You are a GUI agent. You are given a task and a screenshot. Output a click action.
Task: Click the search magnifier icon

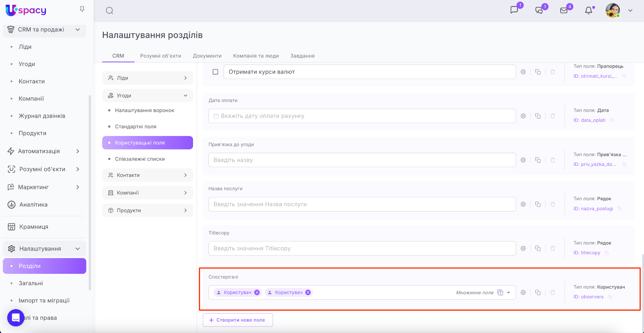pyautogui.click(x=109, y=11)
